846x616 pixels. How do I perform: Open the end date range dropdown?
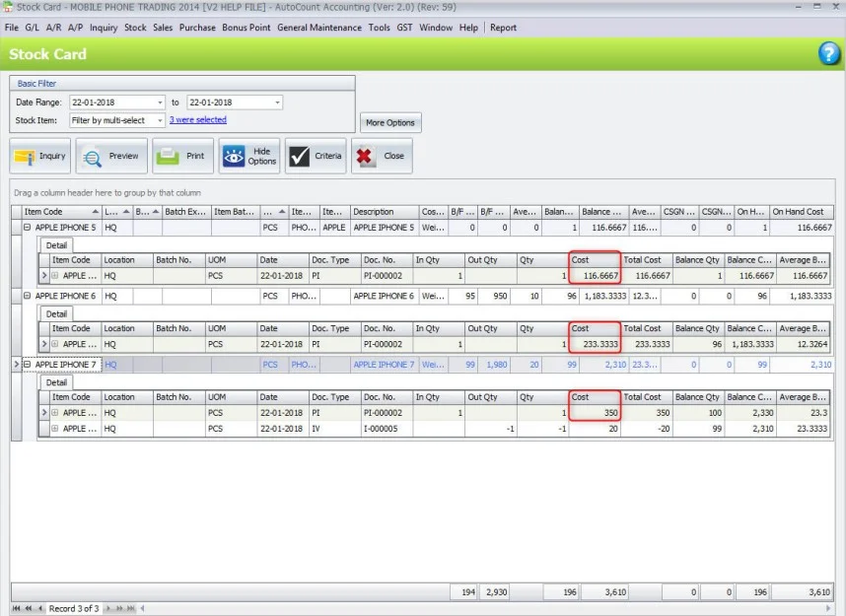(x=277, y=103)
